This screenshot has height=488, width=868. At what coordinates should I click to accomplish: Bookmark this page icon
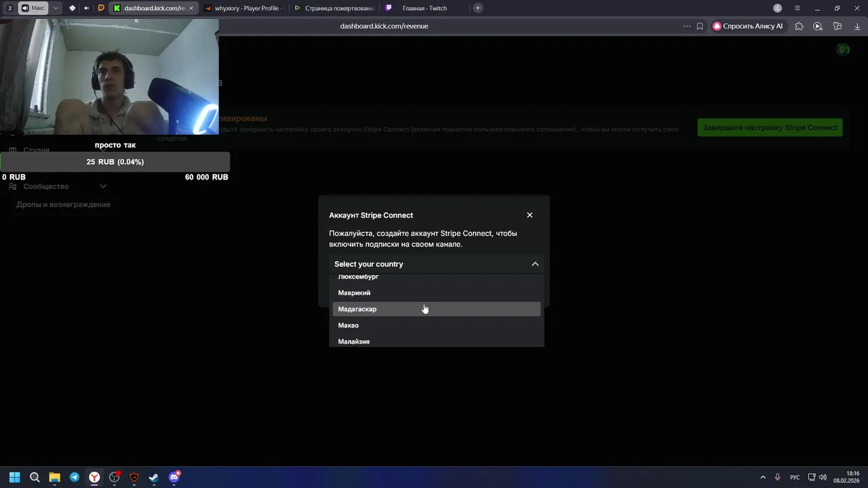[700, 26]
